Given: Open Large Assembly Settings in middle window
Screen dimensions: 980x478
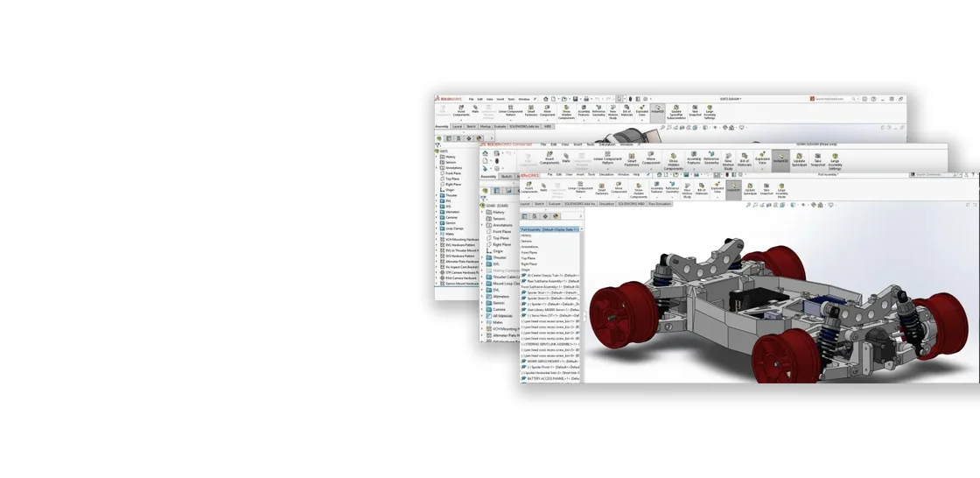Looking at the screenshot, I should (835, 161).
